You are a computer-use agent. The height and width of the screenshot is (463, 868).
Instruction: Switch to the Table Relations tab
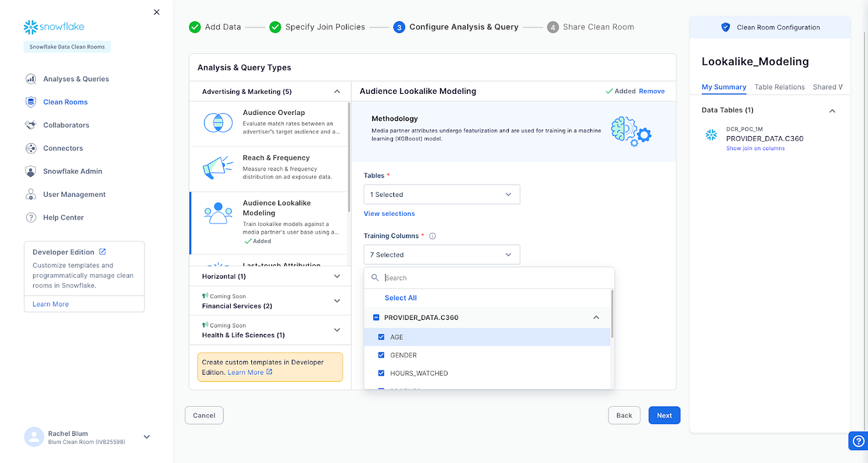click(779, 87)
